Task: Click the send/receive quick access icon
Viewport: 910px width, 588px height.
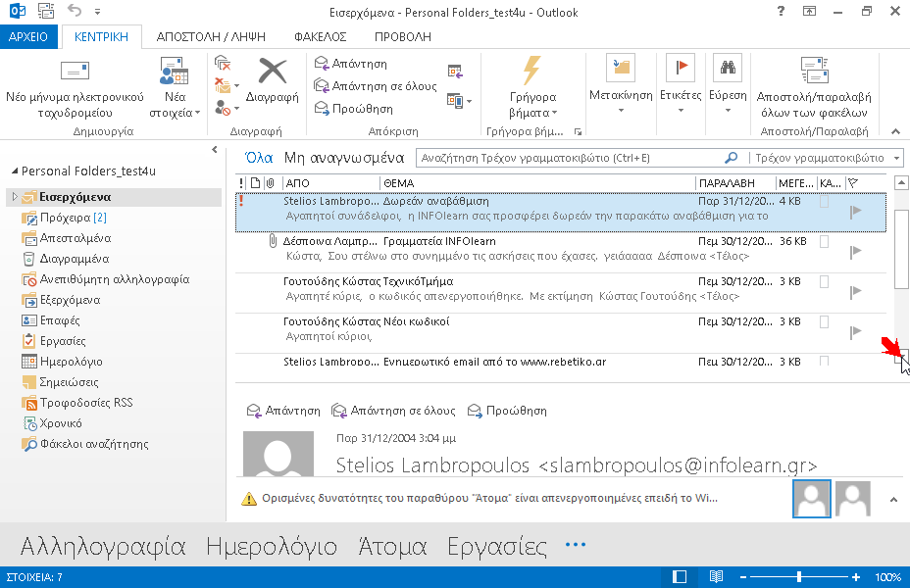Action: (x=46, y=11)
